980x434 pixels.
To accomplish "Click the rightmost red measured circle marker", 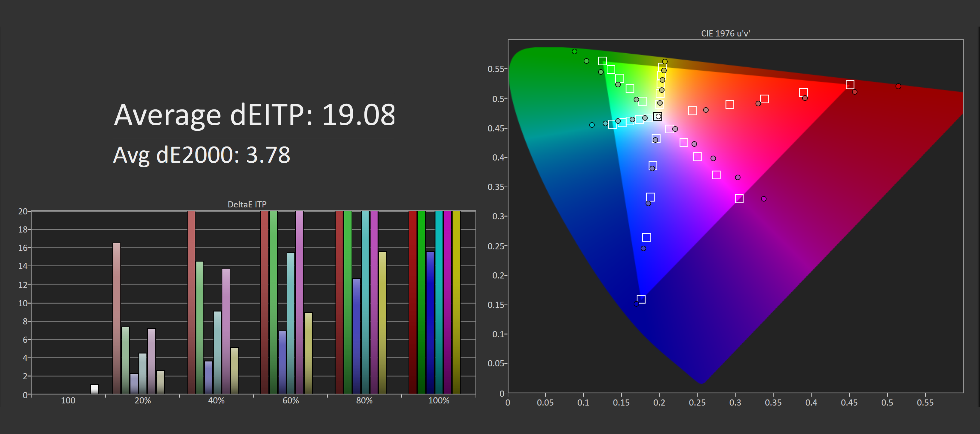I will (x=898, y=87).
